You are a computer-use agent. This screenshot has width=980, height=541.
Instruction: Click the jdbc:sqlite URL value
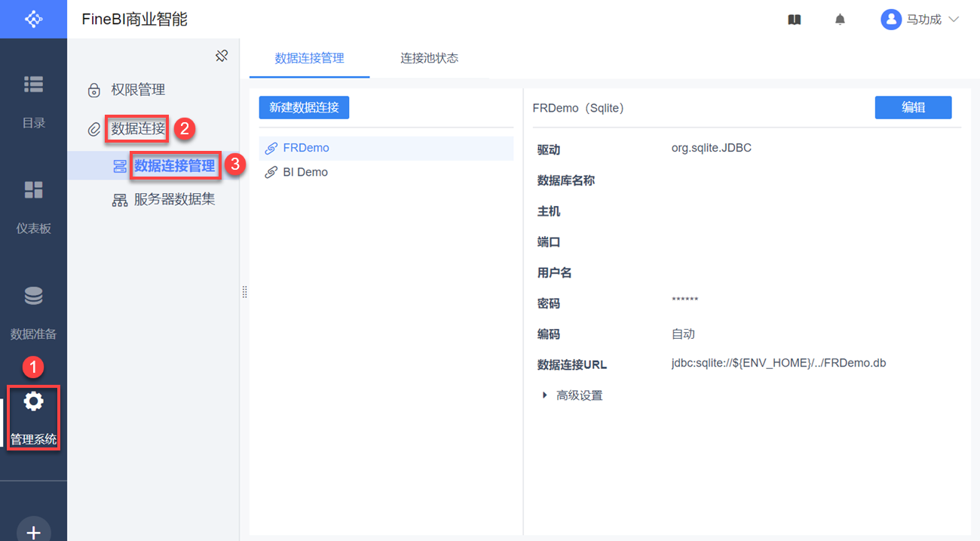(779, 363)
